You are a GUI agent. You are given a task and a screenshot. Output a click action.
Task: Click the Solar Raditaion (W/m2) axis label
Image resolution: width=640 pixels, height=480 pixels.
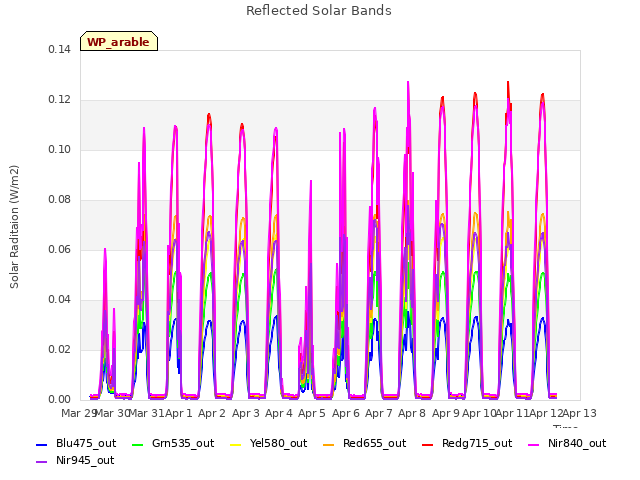pyautogui.click(x=14, y=227)
